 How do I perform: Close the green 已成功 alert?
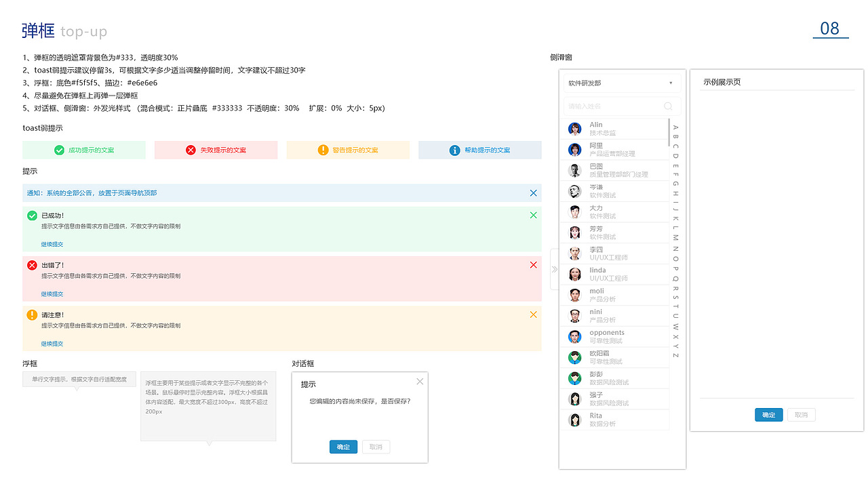(534, 216)
